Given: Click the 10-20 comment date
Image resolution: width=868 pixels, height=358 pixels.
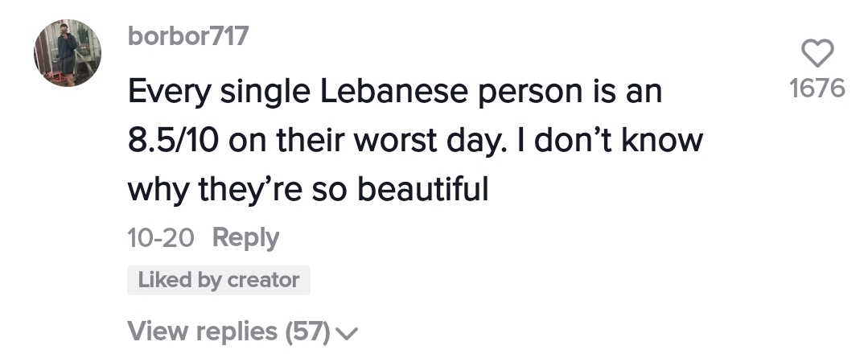Looking at the screenshot, I should [161, 238].
